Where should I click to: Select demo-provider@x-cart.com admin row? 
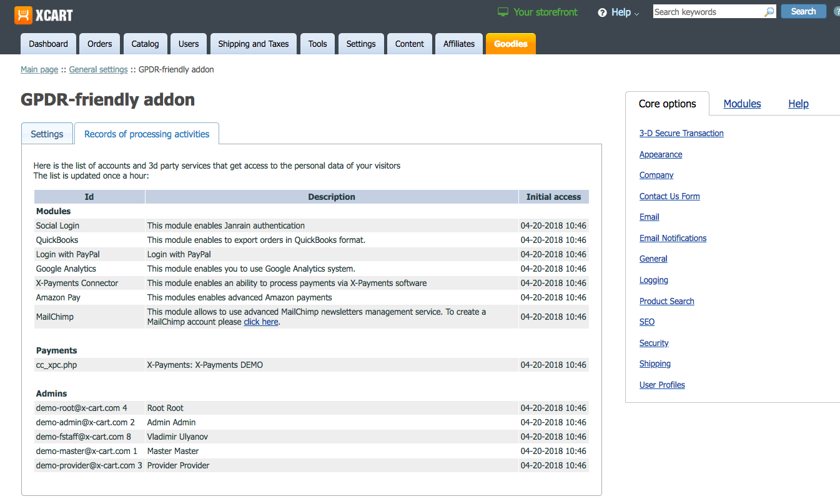coord(312,465)
